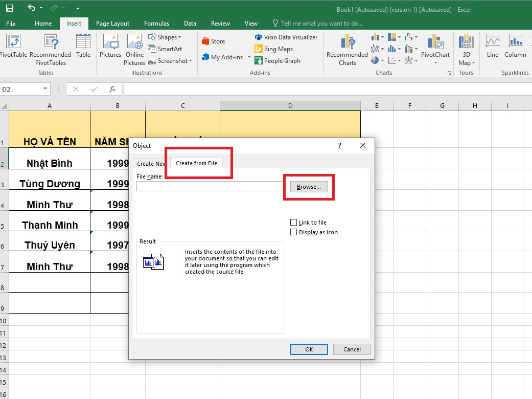This screenshot has height=399, width=532.
Task: Insert a Line sparkline
Action: tap(492, 46)
